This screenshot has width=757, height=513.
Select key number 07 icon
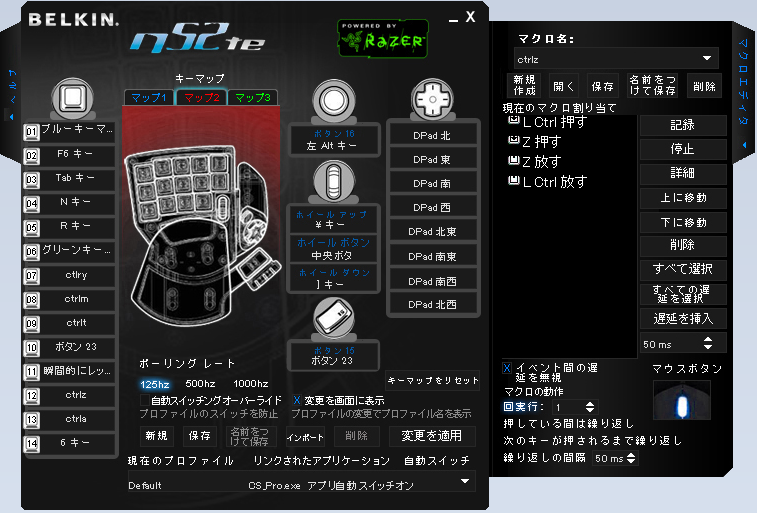pos(31,276)
